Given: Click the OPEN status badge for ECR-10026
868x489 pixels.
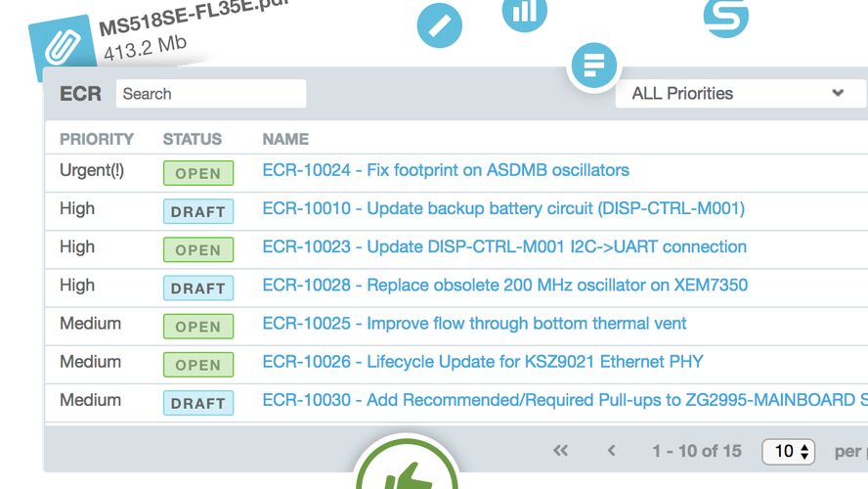Looking at the screenshot, I should [198, 365].
